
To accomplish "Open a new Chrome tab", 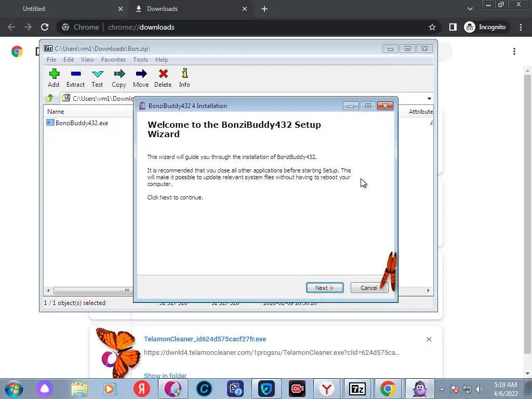I will pos(264,9).
